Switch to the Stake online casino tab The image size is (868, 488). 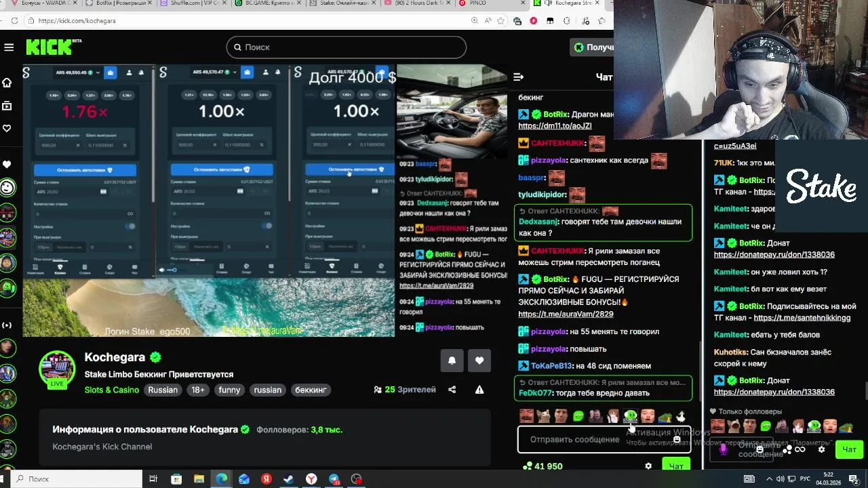coord(344,3)
